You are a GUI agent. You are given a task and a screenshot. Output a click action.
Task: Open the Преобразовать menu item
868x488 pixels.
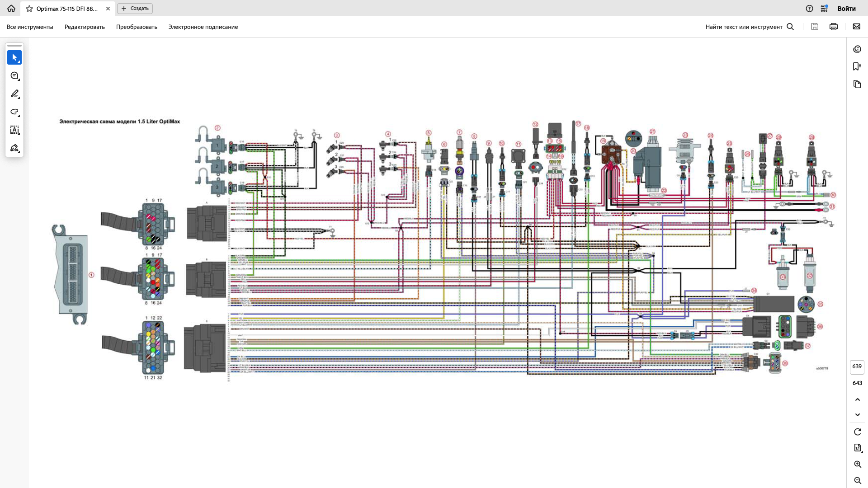tap(137, 27)
